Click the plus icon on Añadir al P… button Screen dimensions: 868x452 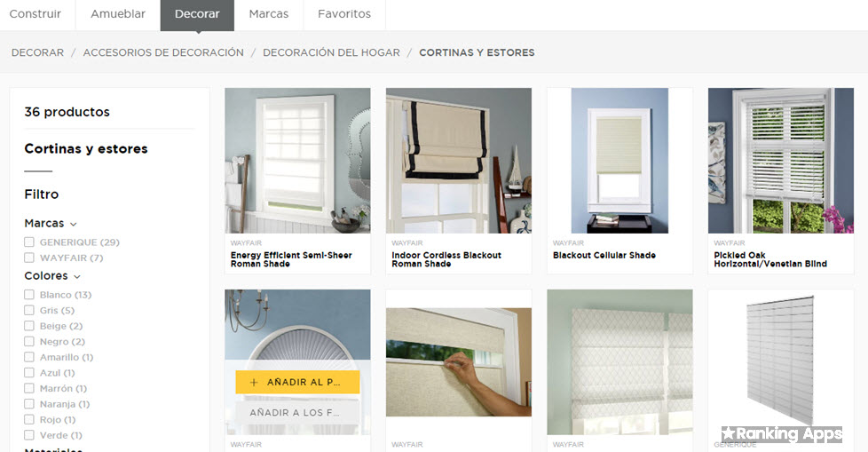tap(254, 382)
